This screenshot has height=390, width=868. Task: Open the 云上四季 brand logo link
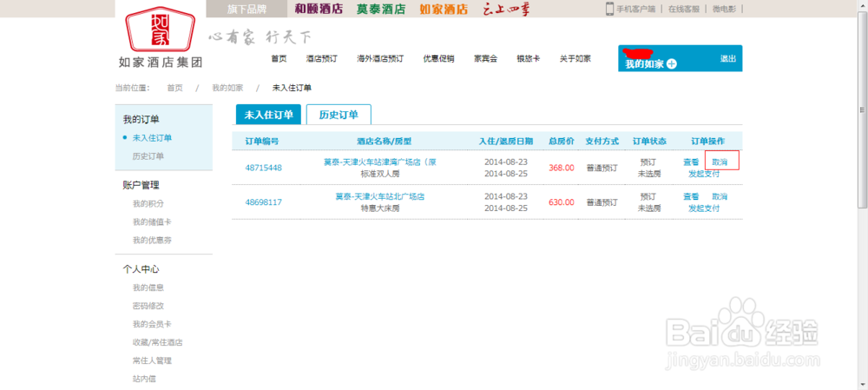pos(507,9)
